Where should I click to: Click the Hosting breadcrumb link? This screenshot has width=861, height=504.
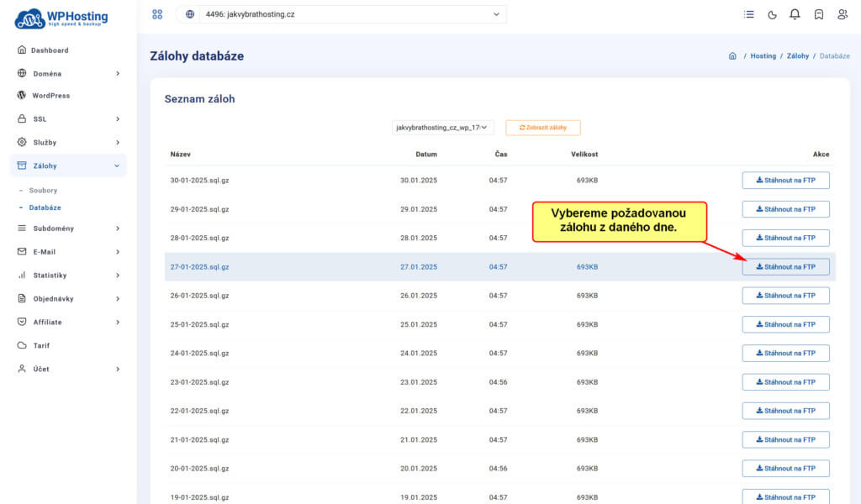click(x=763, y=56)
